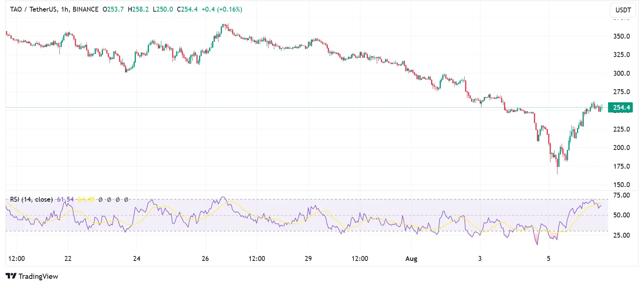Click the 175.0 price axis label

621,166
